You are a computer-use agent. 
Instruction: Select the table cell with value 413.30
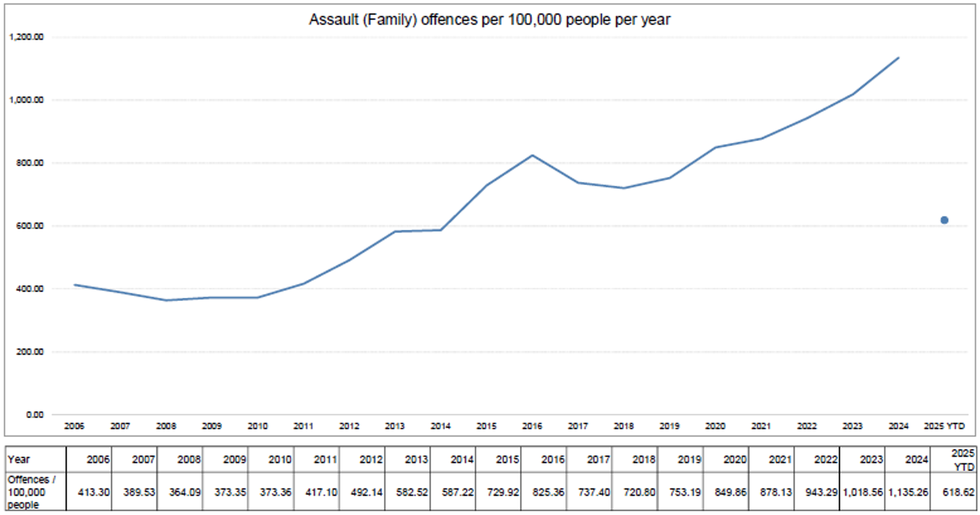click(89, 492)
